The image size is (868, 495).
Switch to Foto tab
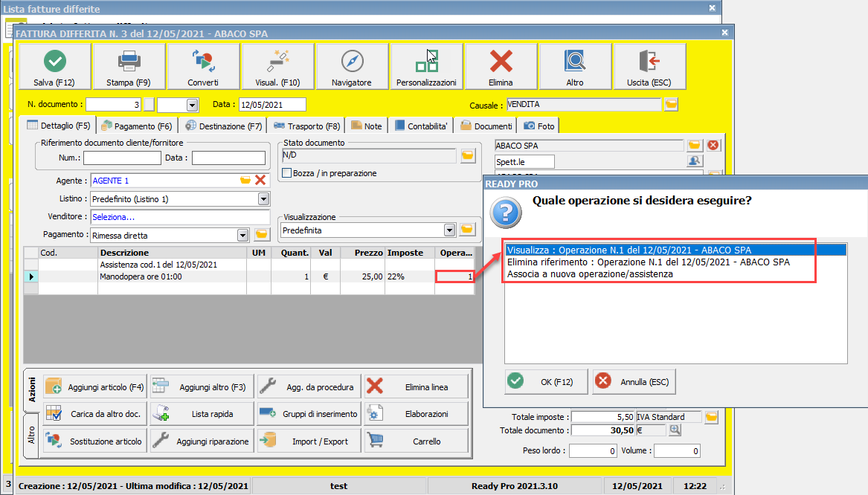[539, 126]
